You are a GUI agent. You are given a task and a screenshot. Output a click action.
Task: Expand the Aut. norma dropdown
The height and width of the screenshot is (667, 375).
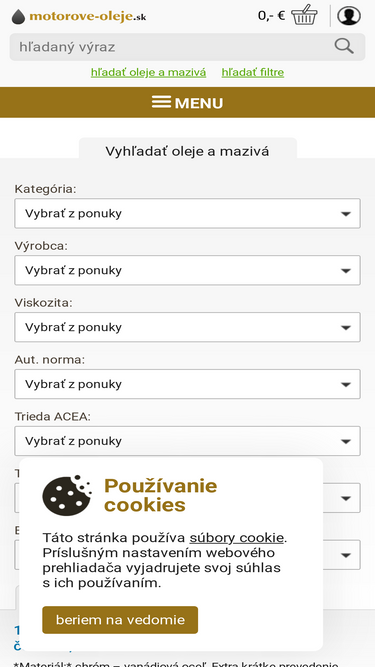(x=188, y=384)
